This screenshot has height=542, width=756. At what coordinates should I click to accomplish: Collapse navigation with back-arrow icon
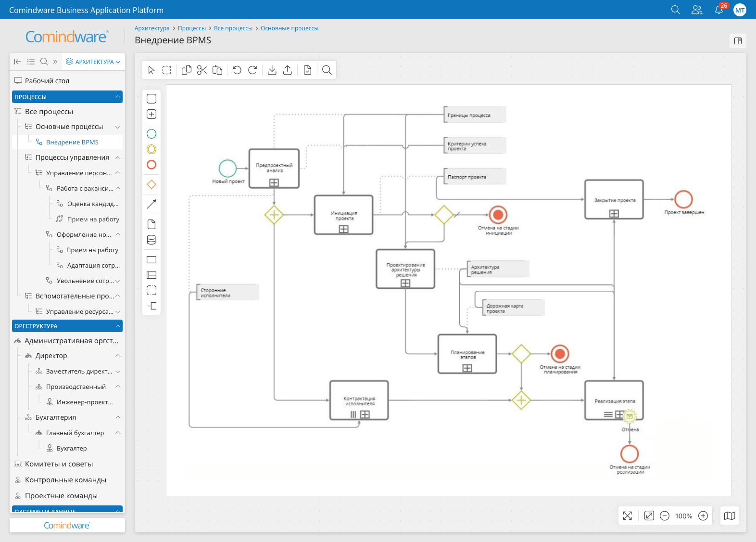click(x=18, y=62)
